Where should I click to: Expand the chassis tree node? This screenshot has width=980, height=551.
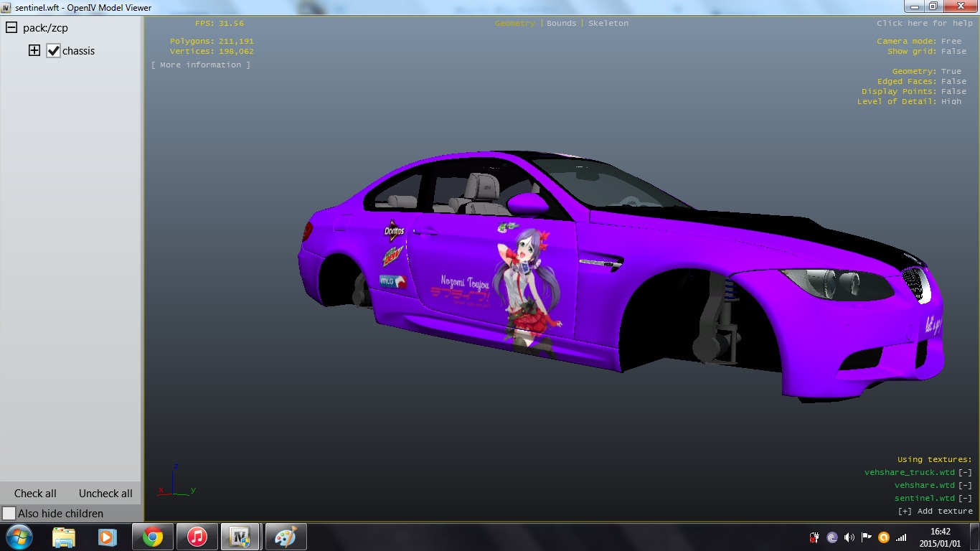tap(34, 50)
